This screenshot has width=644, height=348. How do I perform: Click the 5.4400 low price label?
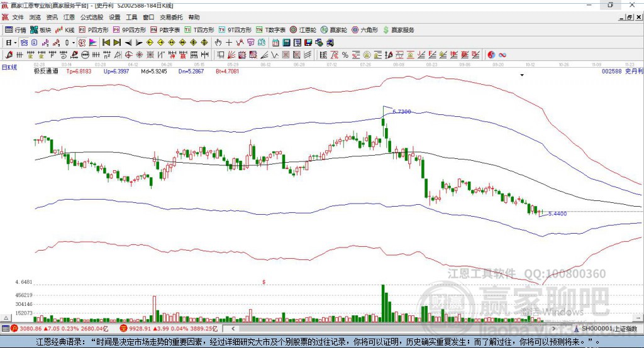(x=557, y=214)
